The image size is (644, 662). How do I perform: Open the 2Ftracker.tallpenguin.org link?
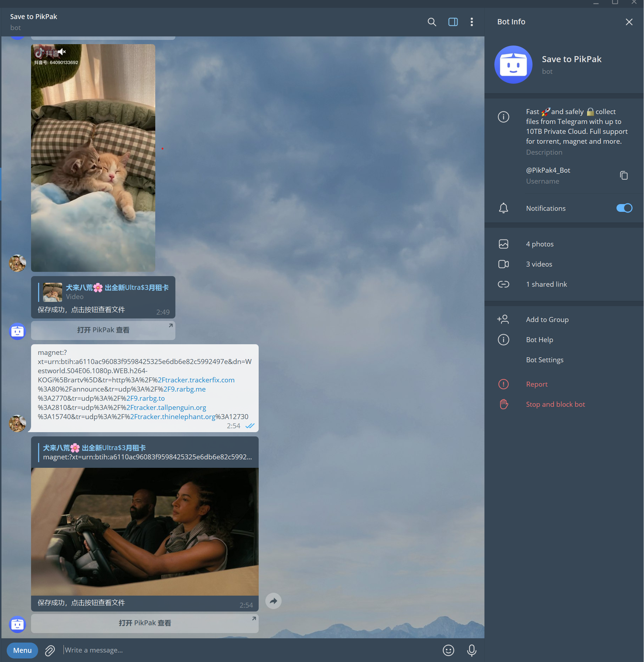point(166,407)
